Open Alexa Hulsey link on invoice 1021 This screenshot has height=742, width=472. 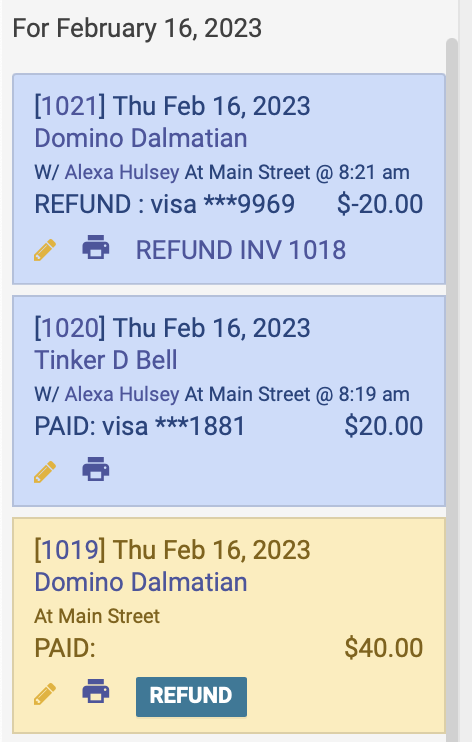122,172
